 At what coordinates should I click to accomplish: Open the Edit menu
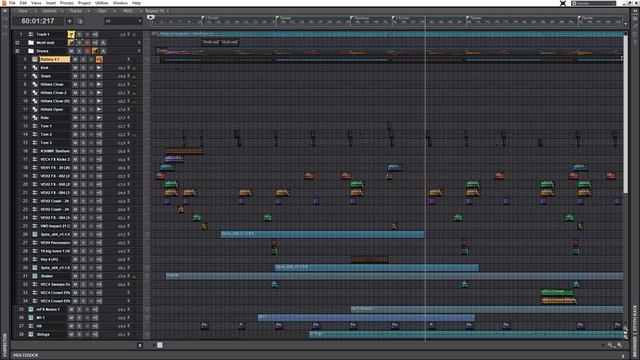[x=23, y=3]
